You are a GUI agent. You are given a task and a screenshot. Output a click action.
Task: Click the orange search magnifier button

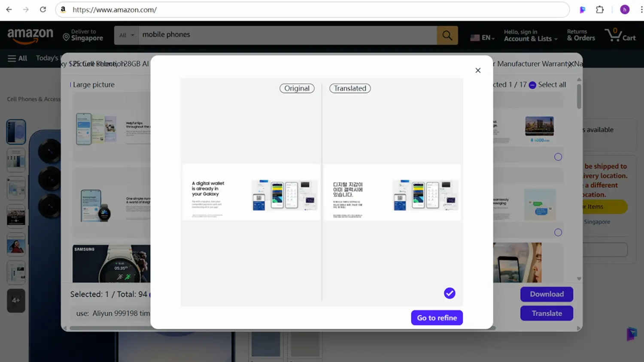coord(447,35)
